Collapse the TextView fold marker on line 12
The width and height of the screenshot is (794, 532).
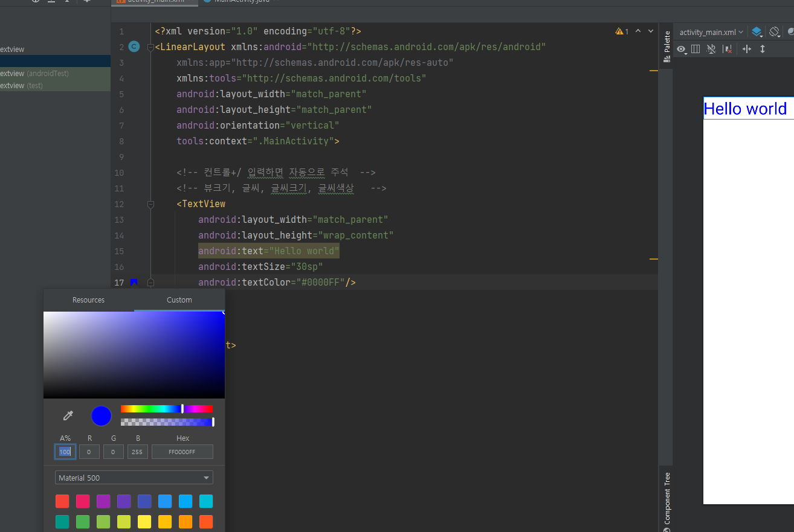(x=150, y=204)
